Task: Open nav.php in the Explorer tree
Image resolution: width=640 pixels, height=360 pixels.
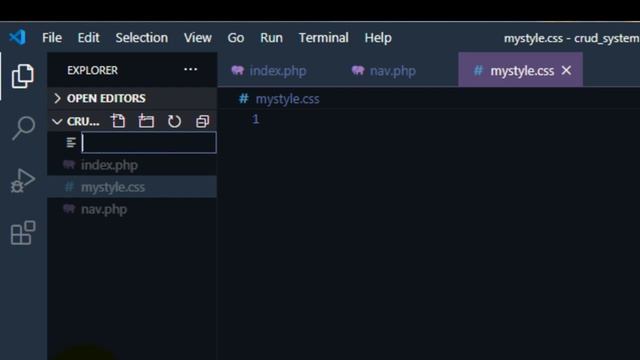Action: coord(132,209)
